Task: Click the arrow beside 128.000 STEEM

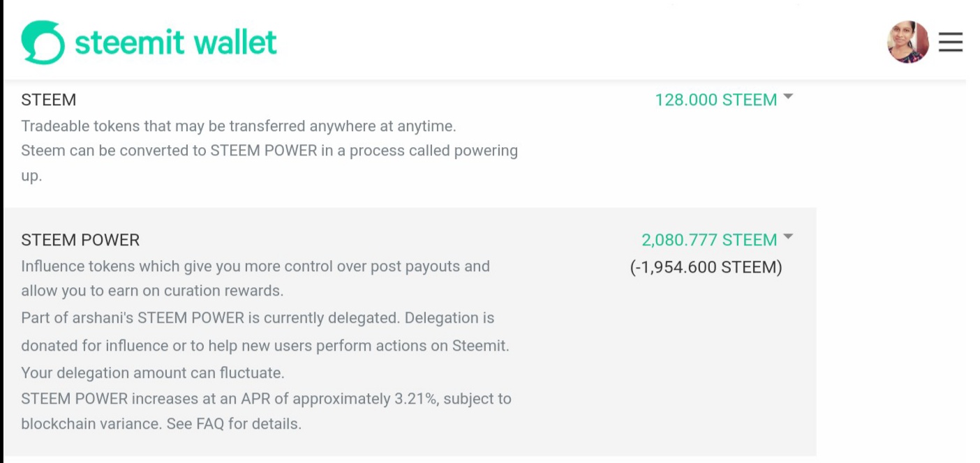Action: [x=788, y=98]
